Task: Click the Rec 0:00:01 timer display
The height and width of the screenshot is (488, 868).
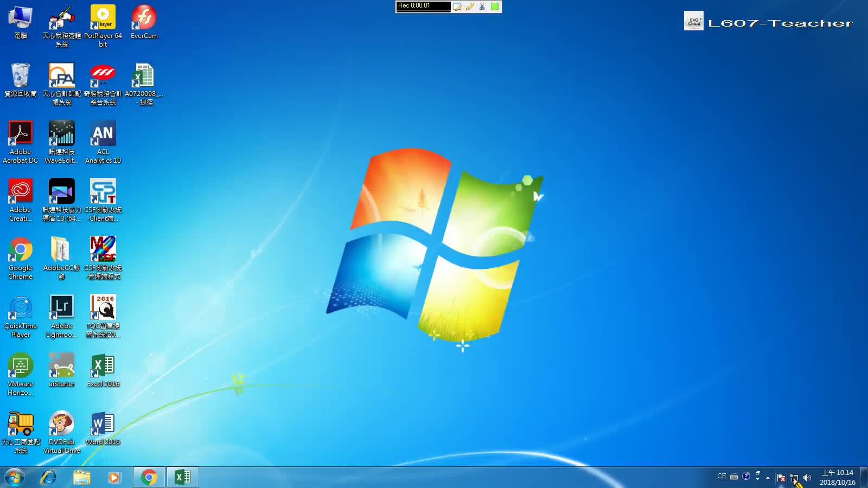Action: point(423,6)
